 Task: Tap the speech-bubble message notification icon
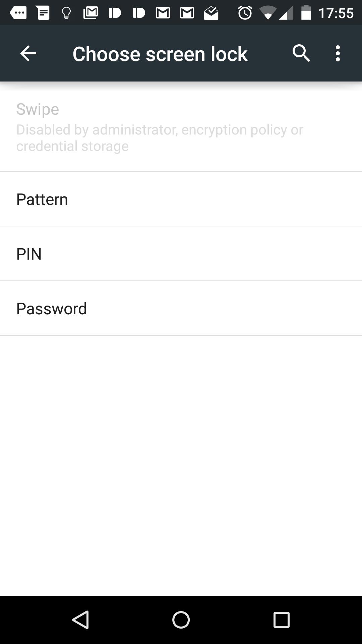[18, 13]
